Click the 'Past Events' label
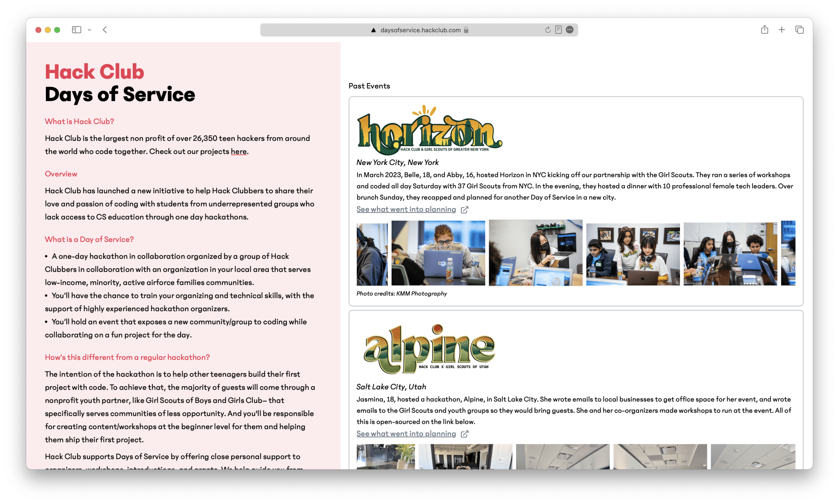The height and width of the screenshot is (504, 839). click(369, 86)
